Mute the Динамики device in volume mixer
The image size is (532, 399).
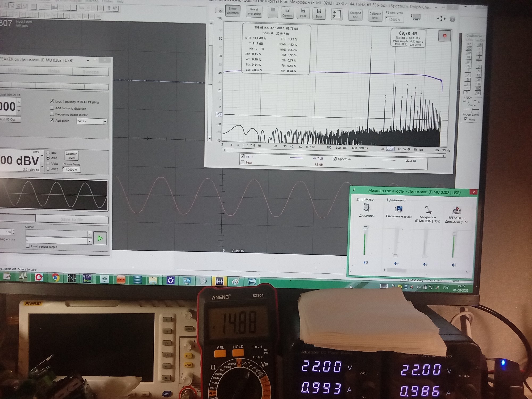(365, 263)
